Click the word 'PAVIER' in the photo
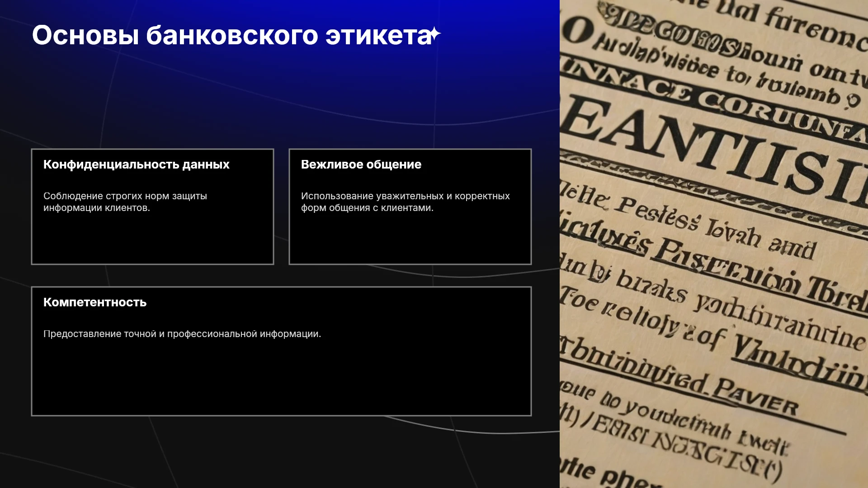This screenshot has height=488, width=868. tap(756, 395)
